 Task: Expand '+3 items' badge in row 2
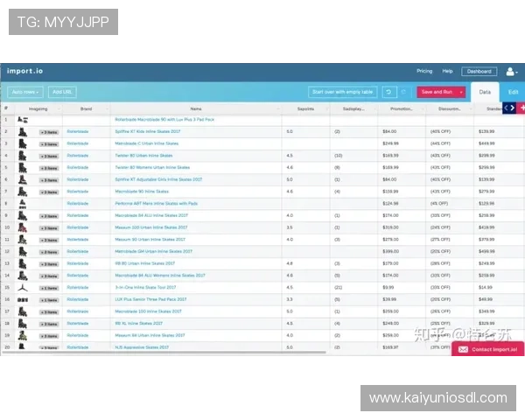49,132
